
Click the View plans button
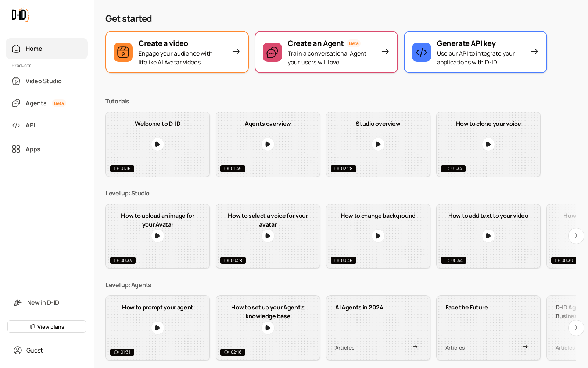tap(47, 326)
